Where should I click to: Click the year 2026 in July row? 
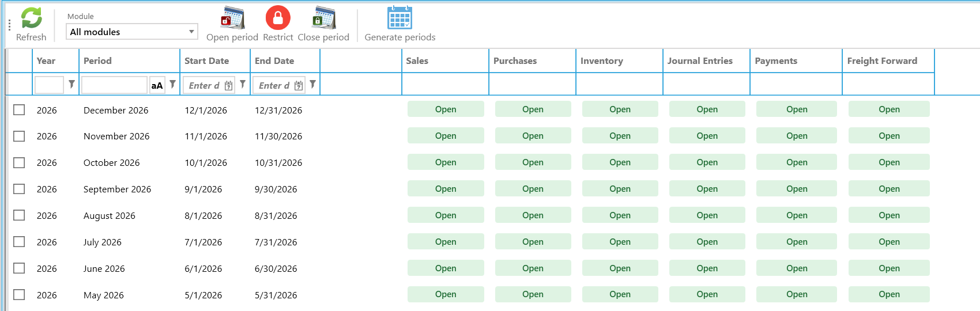click(47, 242)
